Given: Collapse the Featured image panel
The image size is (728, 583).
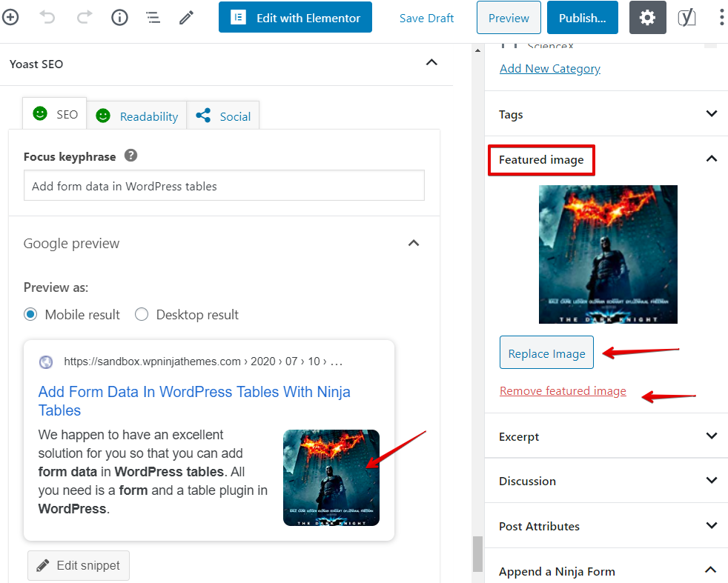Looking at the screenshot, I should pyautogui.click(x=711, y=159).
